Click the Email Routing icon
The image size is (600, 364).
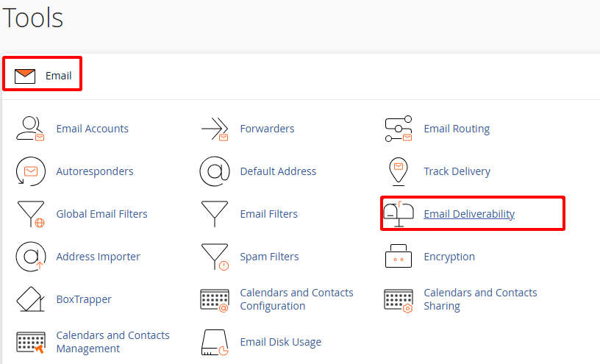[x=399, y=129]
